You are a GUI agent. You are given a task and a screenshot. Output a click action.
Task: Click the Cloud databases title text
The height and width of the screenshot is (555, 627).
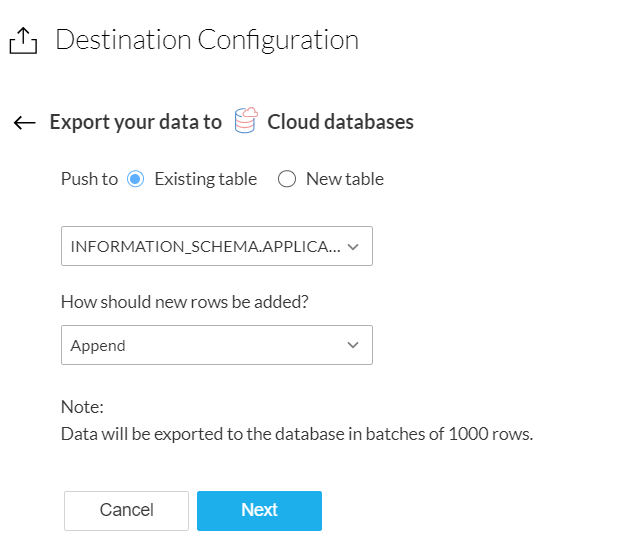pos(340,122)
